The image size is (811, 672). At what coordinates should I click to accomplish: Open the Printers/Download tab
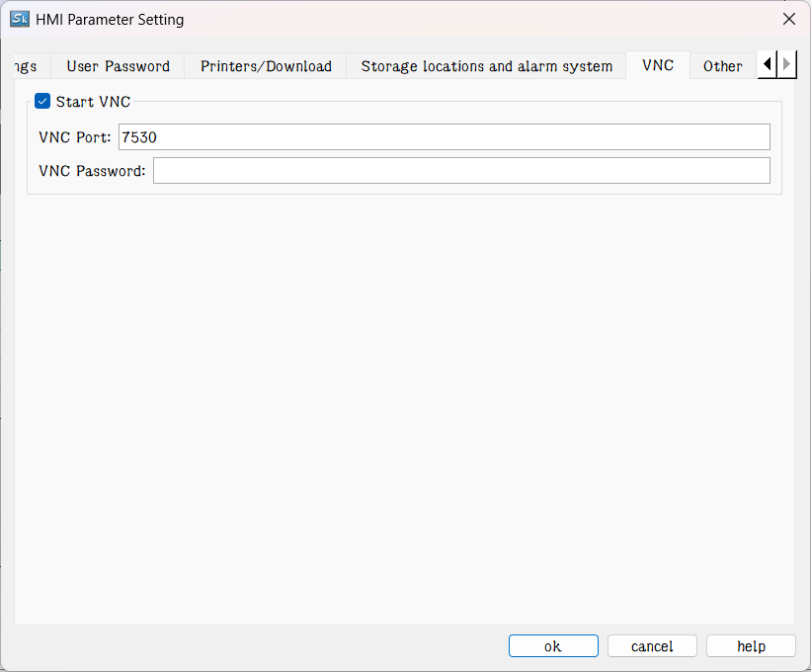(266, 66)
